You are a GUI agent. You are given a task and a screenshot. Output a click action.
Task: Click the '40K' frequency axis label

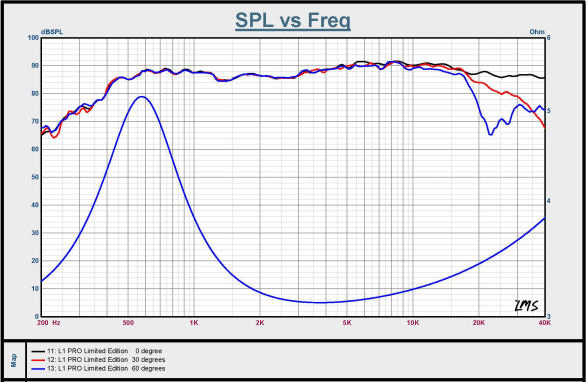[545, 323]
